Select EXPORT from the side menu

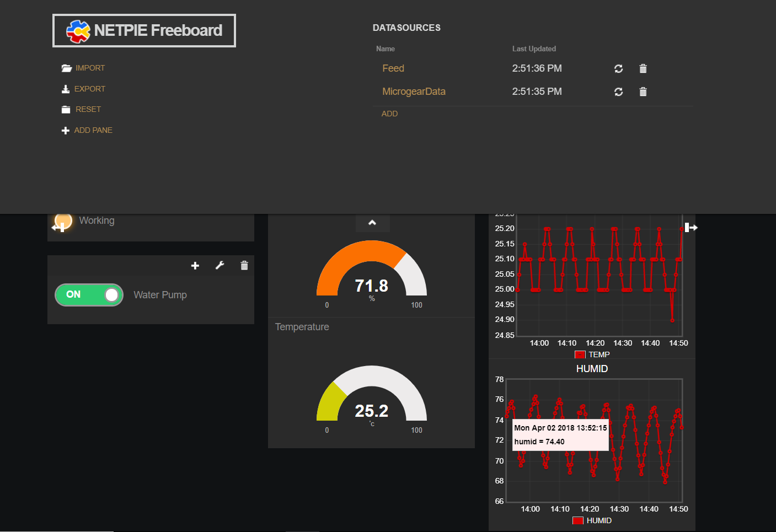coord(89,89)
